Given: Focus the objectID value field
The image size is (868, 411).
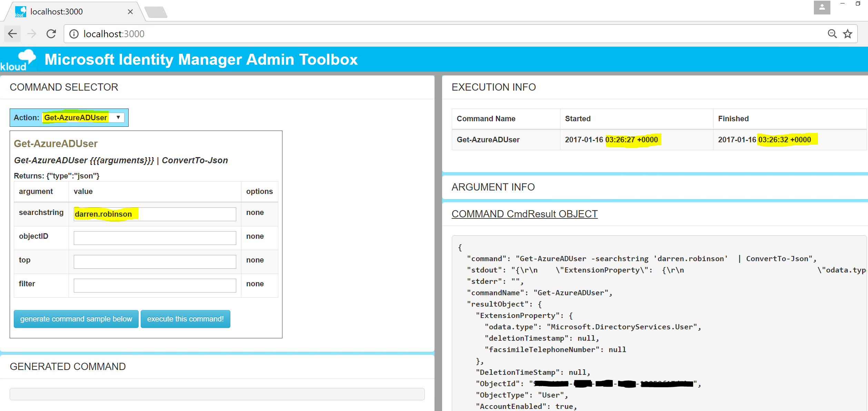Looking at the screenshot, I should 154,238.
